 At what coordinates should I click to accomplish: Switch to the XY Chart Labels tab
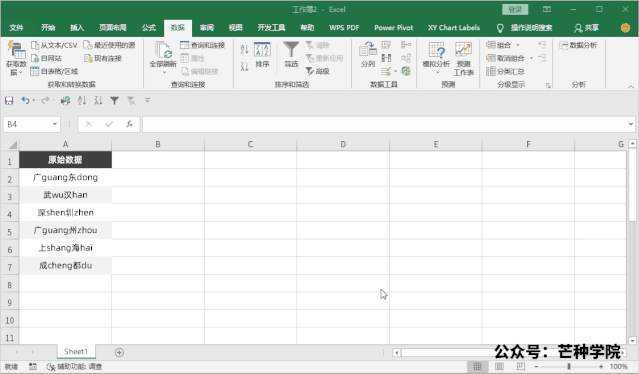click(454, 28)
